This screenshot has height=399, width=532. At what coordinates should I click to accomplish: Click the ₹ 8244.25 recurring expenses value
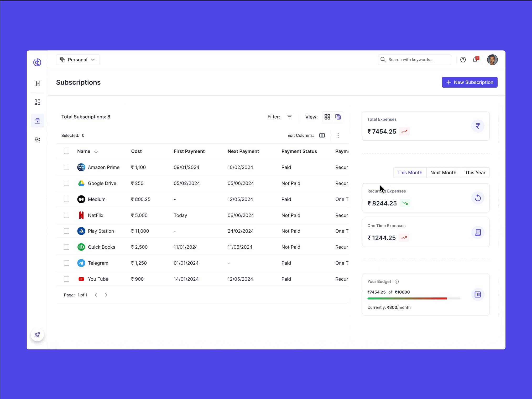click(x=382, y=203)
